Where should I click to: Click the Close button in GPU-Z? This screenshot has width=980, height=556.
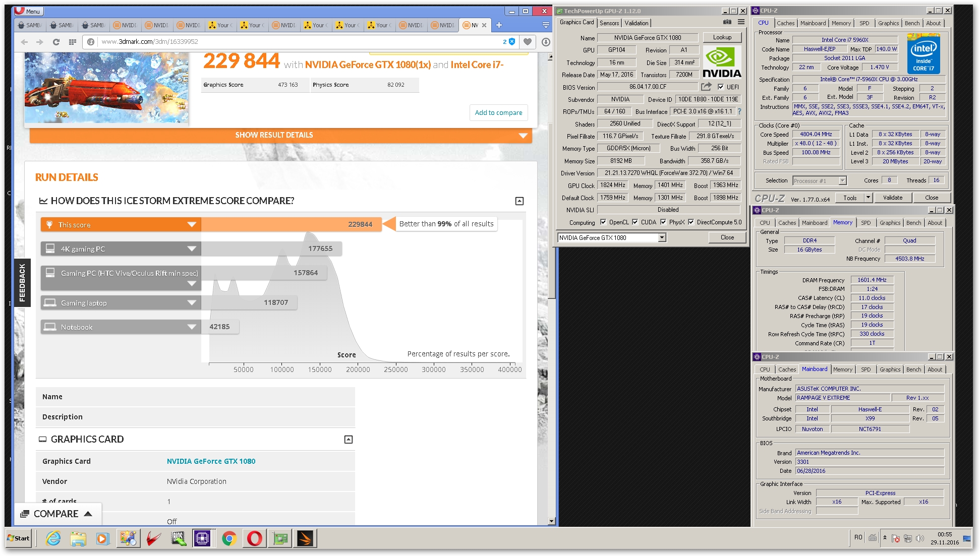coord(727,237)
